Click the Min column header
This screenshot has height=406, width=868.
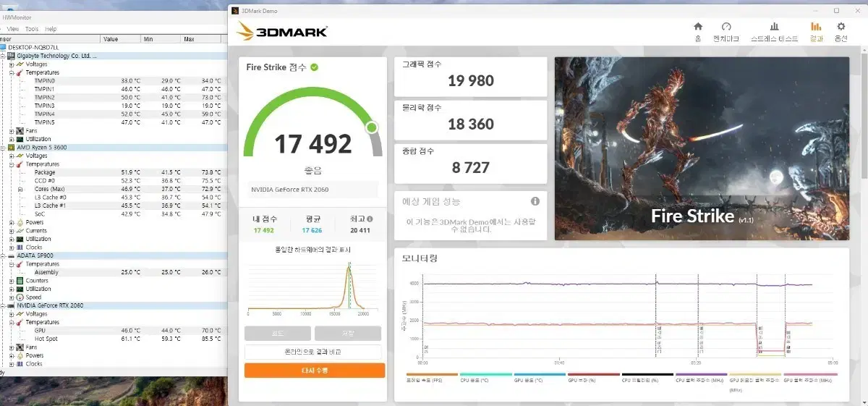tap(160, 39)
